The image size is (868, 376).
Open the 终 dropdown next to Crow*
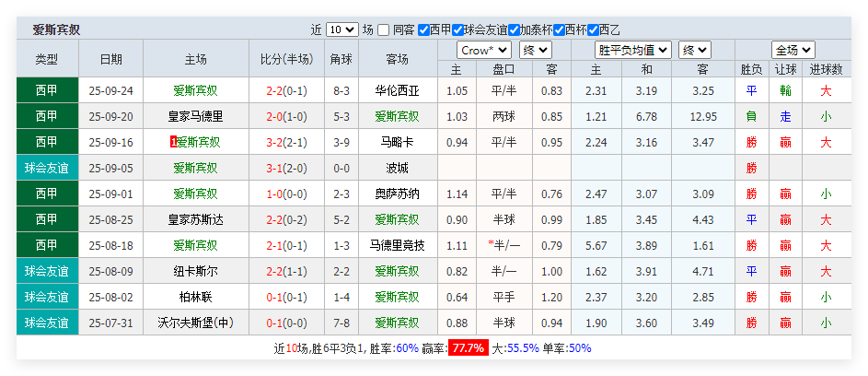[537, 50]
